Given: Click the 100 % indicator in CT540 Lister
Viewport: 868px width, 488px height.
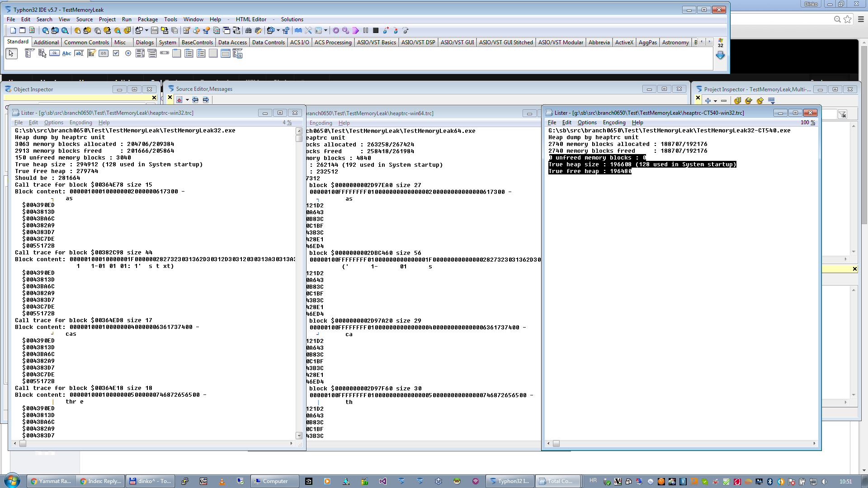Looking at the screenshot, I should pos(808,122).
